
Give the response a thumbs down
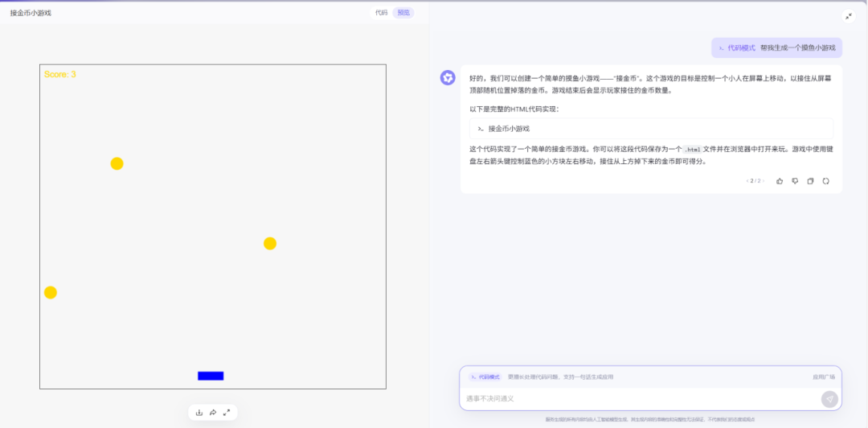(x=795, y=181)
